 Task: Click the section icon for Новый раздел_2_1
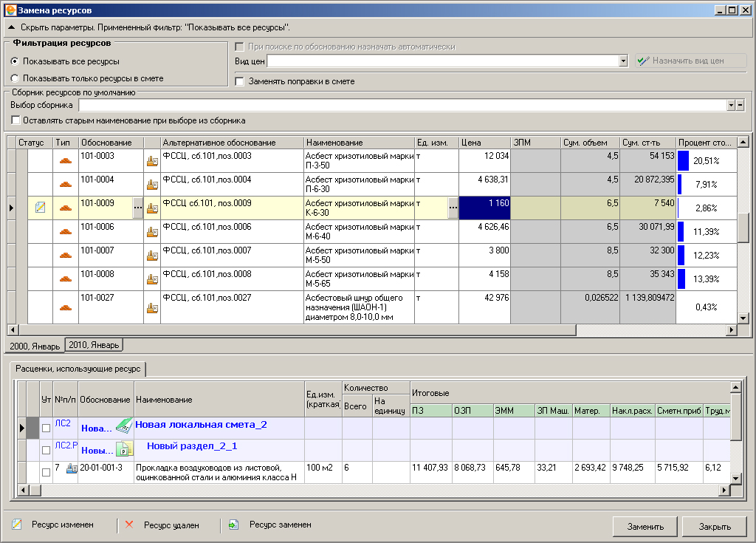(124, 449)
